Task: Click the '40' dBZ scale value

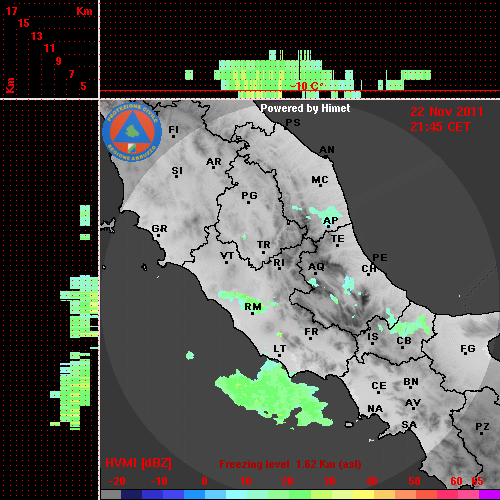Action: (372, 481)
